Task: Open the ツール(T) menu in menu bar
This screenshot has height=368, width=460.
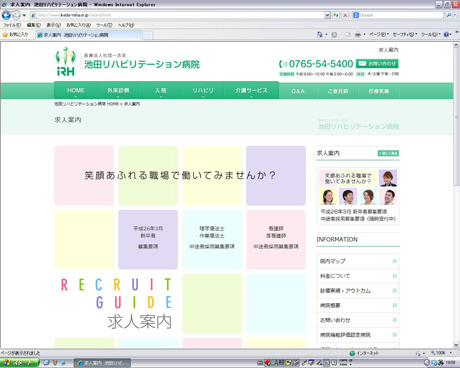Action: click(x=104, y=25)
